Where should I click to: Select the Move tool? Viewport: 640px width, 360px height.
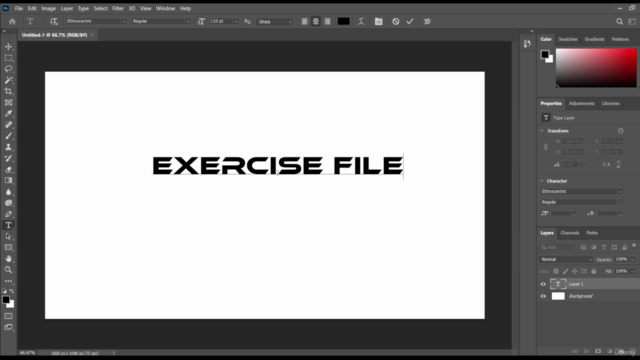tap(9, 47)
